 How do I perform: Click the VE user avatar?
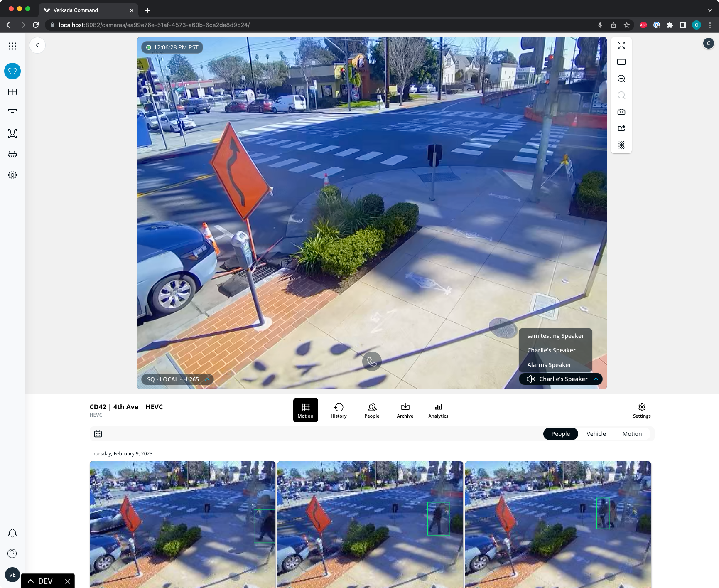click(x=12, y=575)
